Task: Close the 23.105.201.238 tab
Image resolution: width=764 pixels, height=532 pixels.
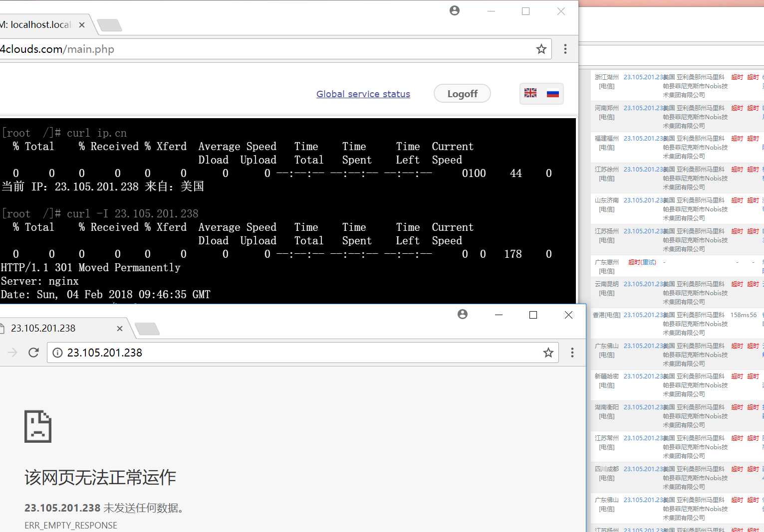Action: pos(120,329)
